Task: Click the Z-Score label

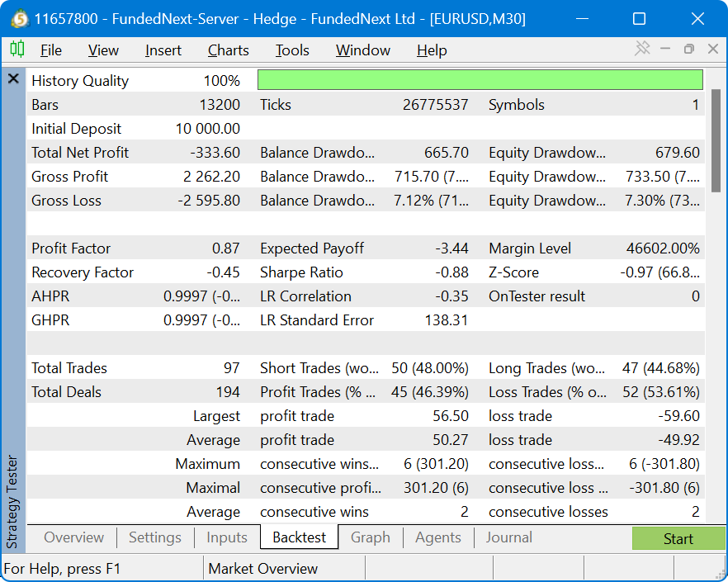Action: 513,272
